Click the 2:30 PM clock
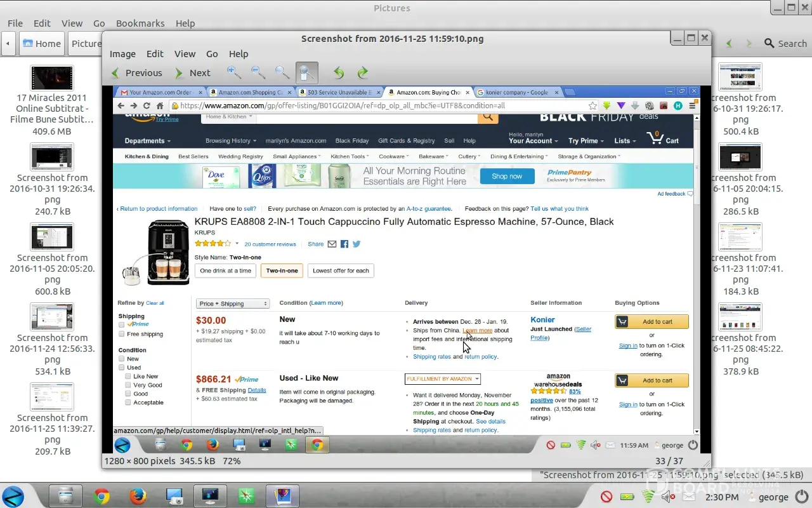Image resolution: width=812 pixels, height=508 pixels. (x=721, y=497)
